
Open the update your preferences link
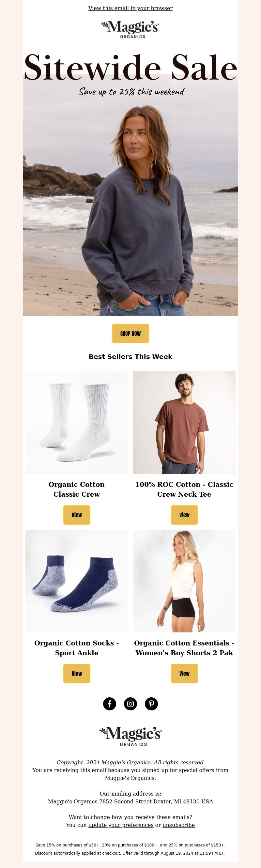pos(121,825)
